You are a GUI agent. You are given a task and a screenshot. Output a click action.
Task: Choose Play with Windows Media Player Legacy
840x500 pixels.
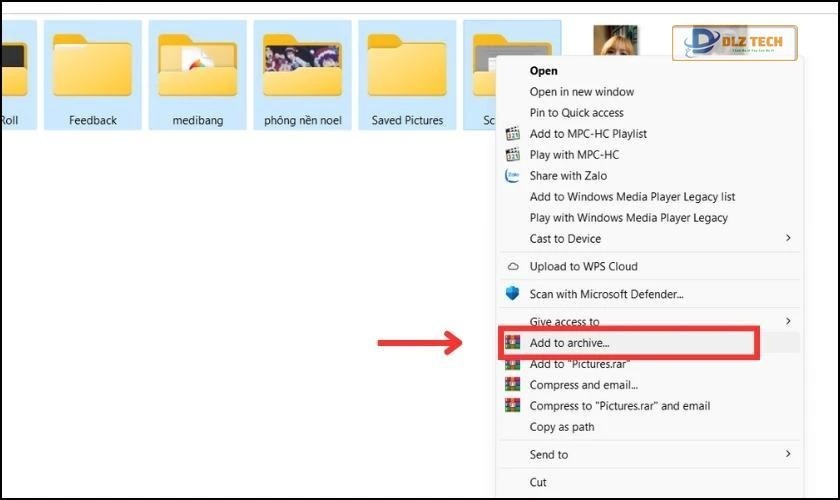(x=628, y=218)
